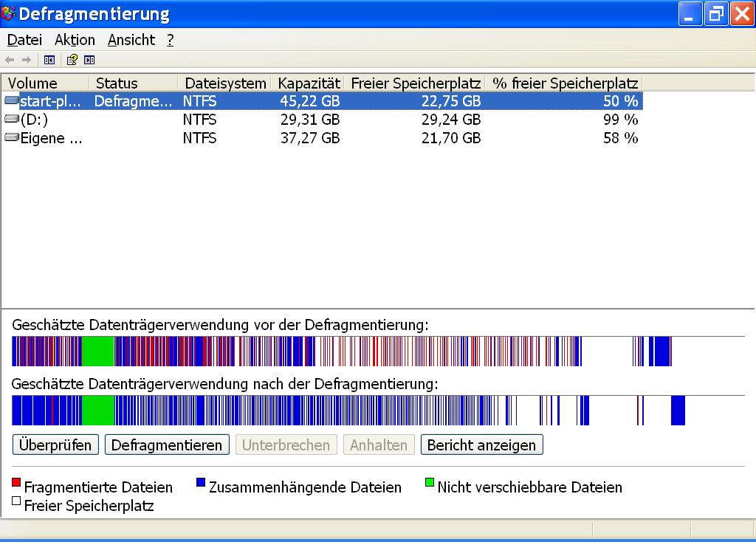This screenshot has width=756, height=542.
Task: Click the green Nicht verschiebbare Dateien swatch
Action: click(x=430, y=482)
